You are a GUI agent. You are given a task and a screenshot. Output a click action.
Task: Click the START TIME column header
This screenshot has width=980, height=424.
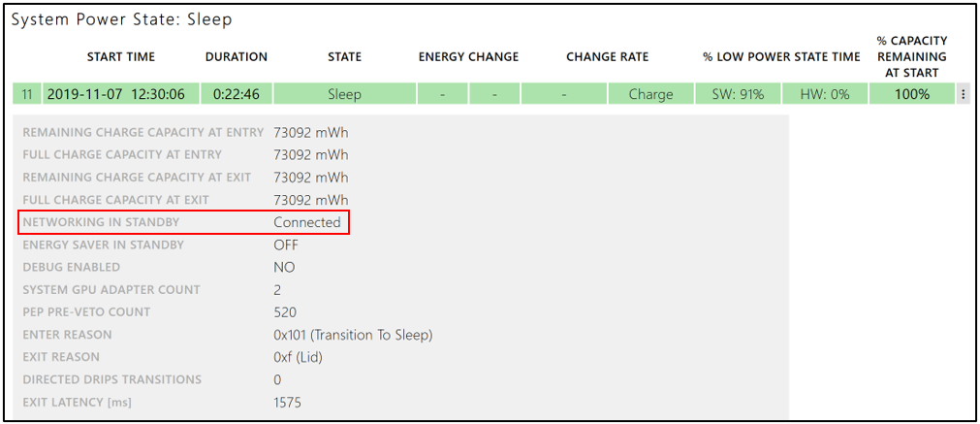tap(121, 57)
